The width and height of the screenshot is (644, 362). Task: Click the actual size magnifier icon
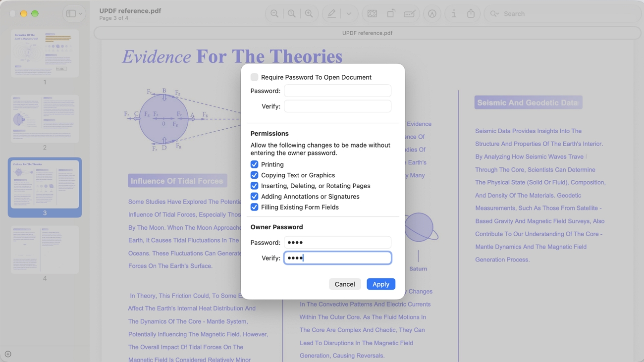tap(292, 14)
